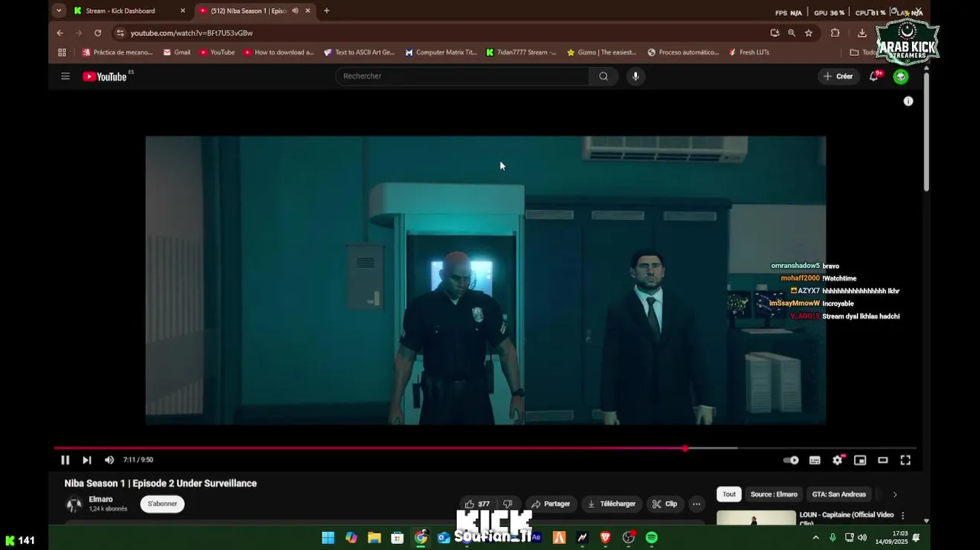Click the Partager share button

[x=551, y=504]
